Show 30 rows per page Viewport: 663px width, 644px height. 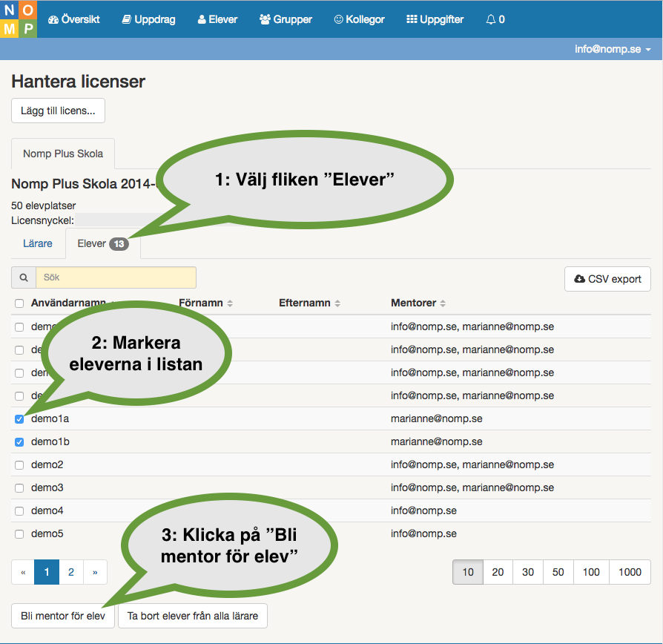click(x=528, y=572)
